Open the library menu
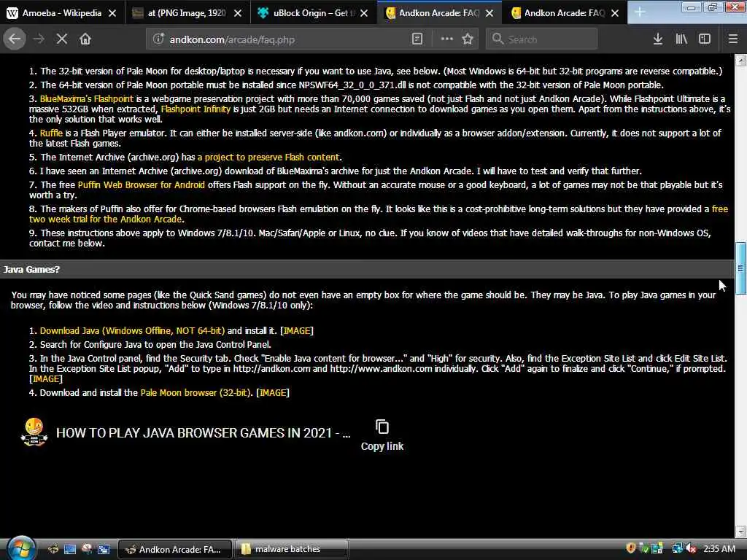This screenshot has width=747, height=560. [x=681, y=39]
